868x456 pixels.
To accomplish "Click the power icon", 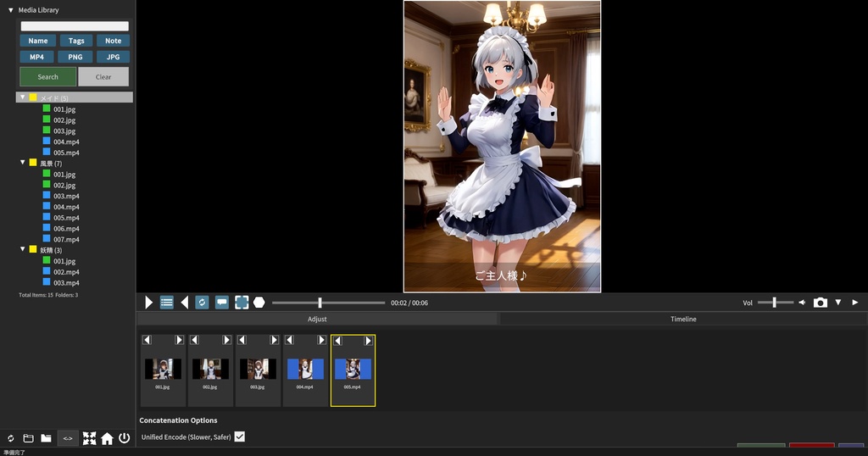I will (x=125, y=438).
